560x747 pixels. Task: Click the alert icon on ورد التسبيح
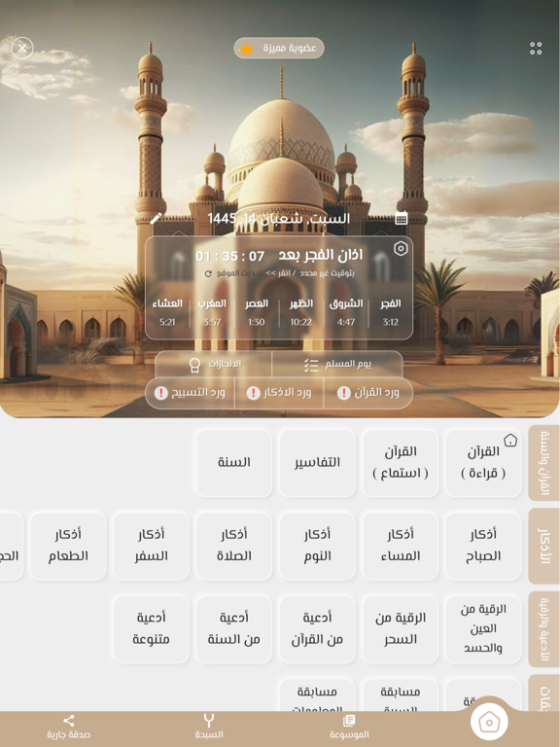[161, 393]
